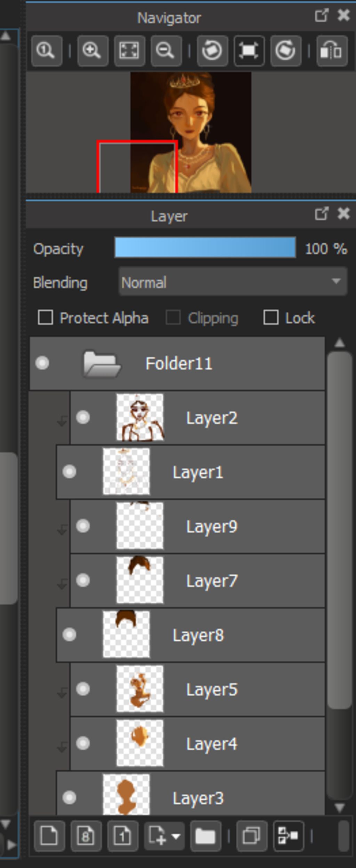This screenshot has width=356, height=868.
Task: Add a new layer folder
Action: coord(205,836)
